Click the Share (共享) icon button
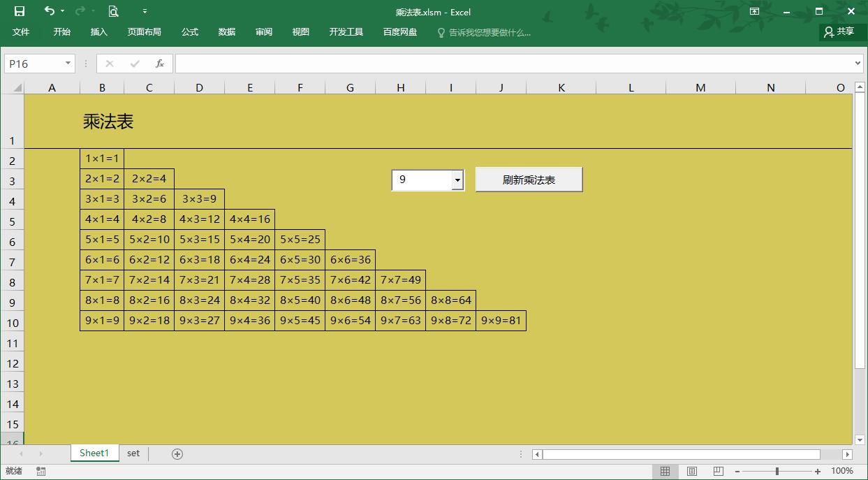This screenshot has height=480, width=868. click(839, 31)
